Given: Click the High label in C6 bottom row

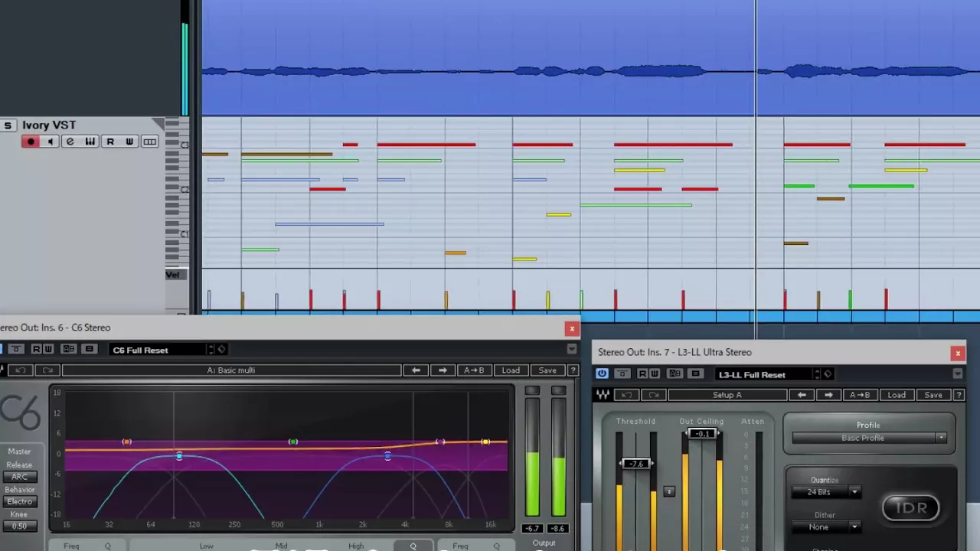Looking at the screenshot, I should point(356,546).
